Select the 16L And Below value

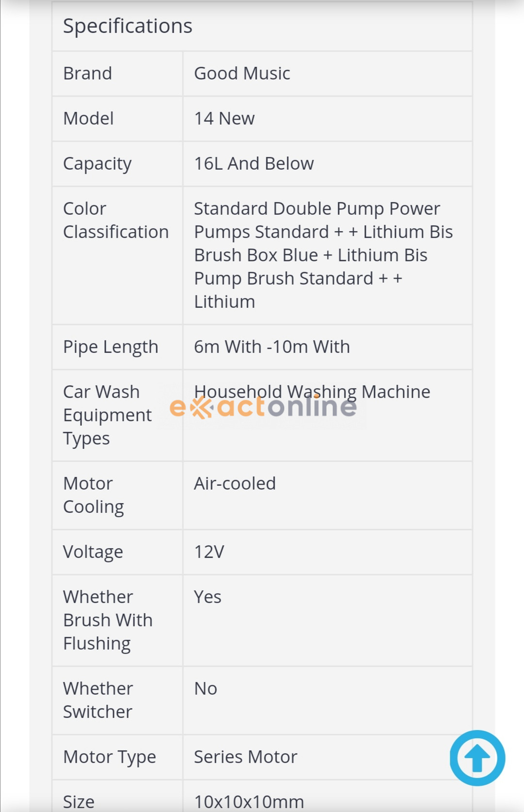coord(254,164)
